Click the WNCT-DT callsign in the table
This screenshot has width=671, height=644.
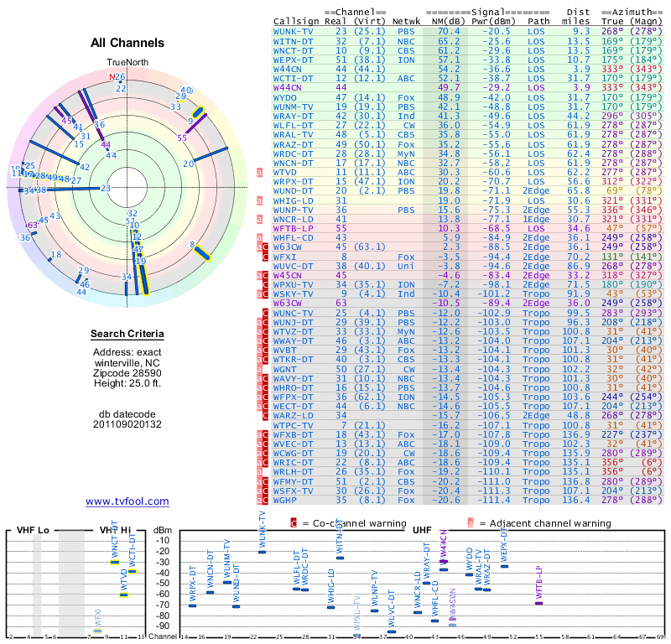[293, 50]
